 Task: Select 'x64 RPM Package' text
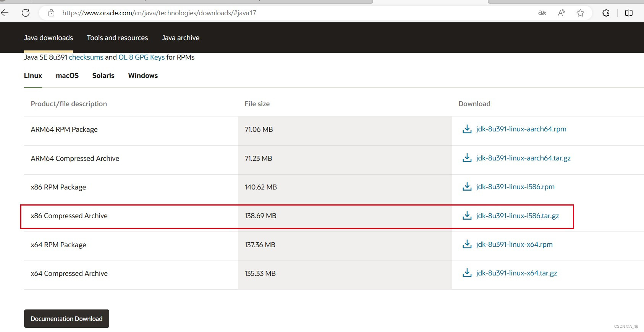(x=58, y=245)
